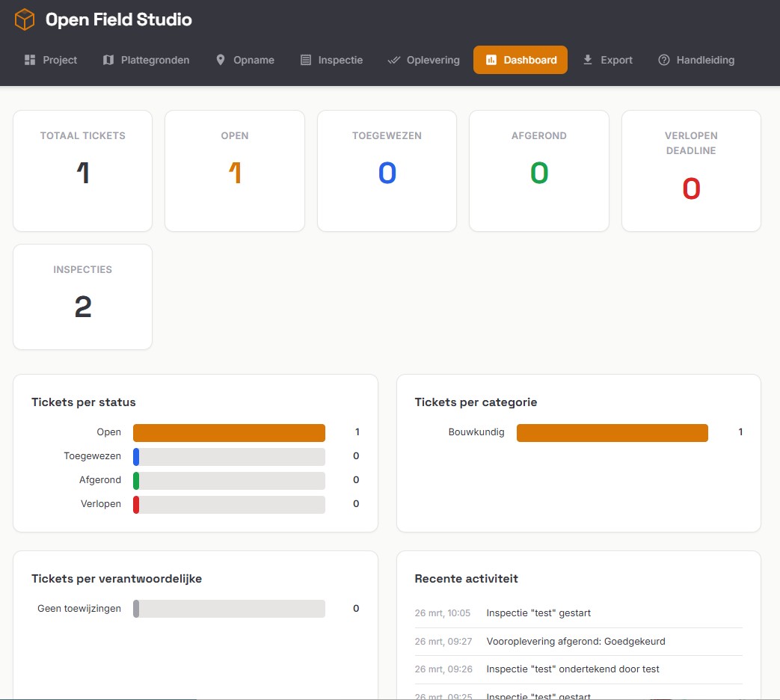780x700 pixels.
Task: Select the Afgerond statistics card
Action: [538, 171]
